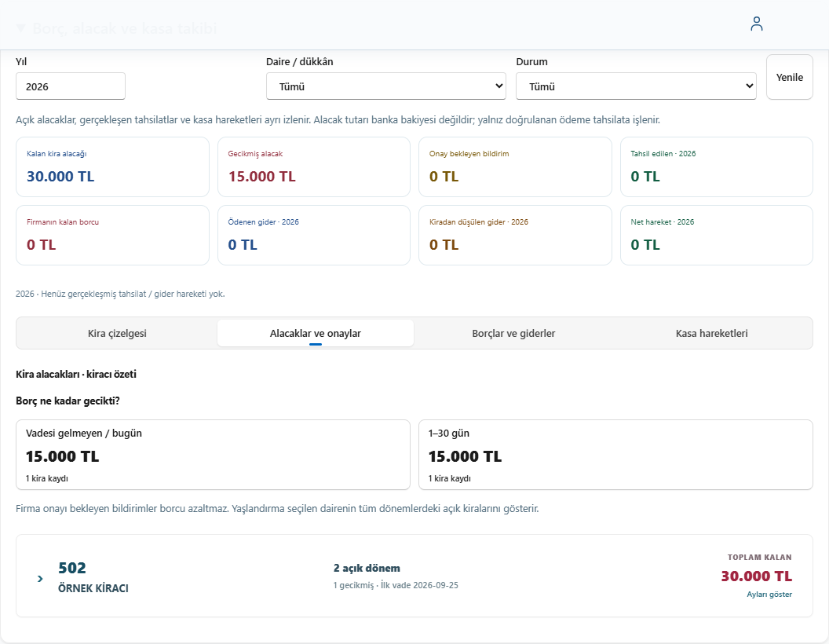Viewport: 829px width, 644px height.
Task: Expand the 502 tenant row chevron
Action: click(40, 579)
